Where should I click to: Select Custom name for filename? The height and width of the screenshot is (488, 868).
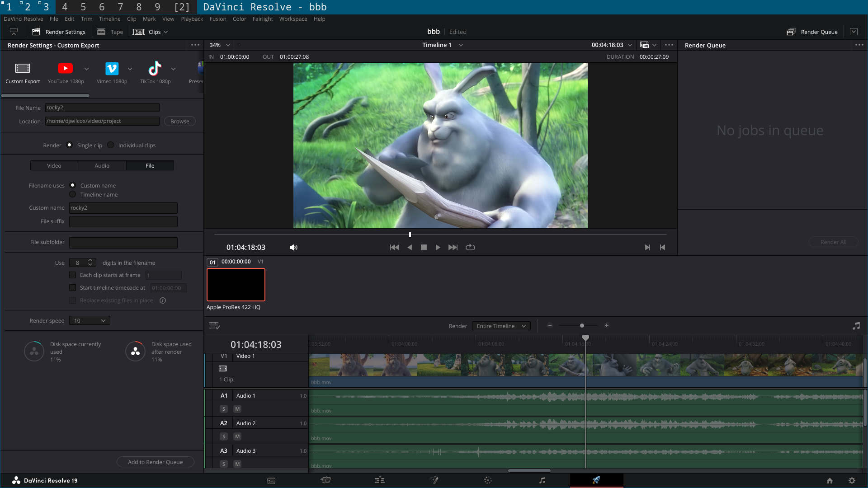coord(72,185)
